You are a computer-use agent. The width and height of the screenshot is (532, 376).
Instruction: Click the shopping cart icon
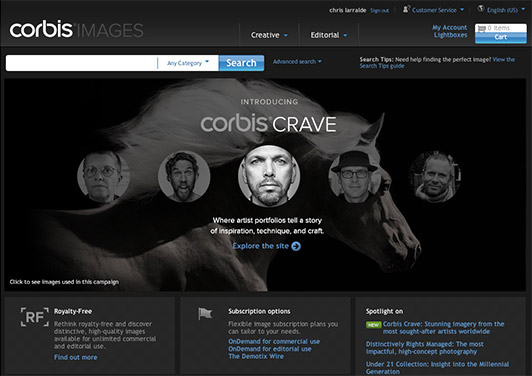click(x=481, y=28)
